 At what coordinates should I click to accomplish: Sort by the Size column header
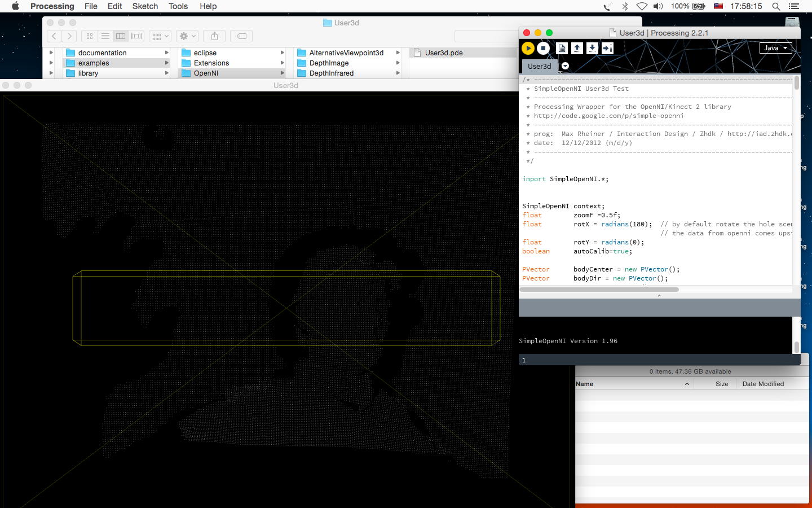coord(716,384)
